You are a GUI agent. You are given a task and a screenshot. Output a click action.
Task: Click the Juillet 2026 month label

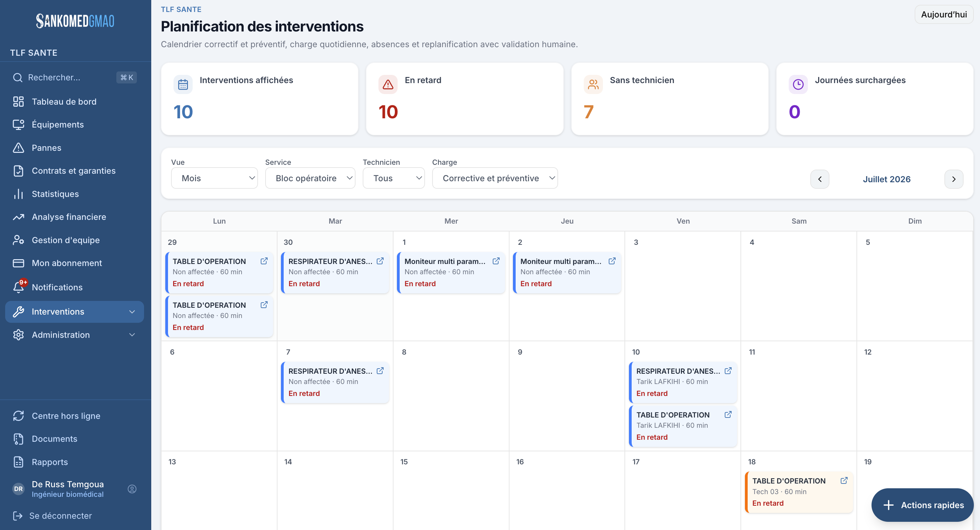pyautogui.click(x=887, y=179)
